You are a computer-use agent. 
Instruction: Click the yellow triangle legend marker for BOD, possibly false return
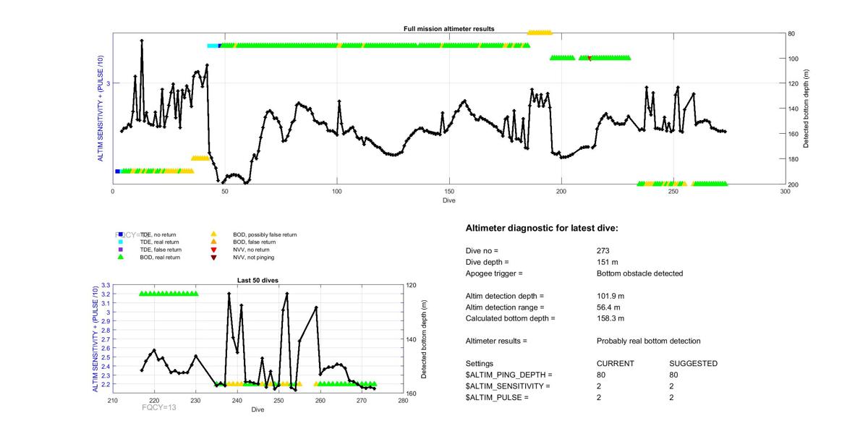(x=213, y=234)
